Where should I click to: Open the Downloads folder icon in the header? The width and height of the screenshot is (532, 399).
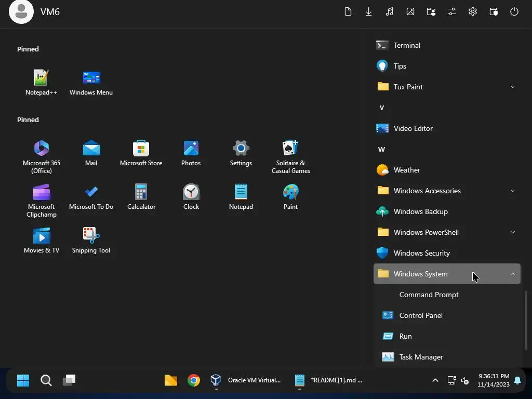[368, 11]
